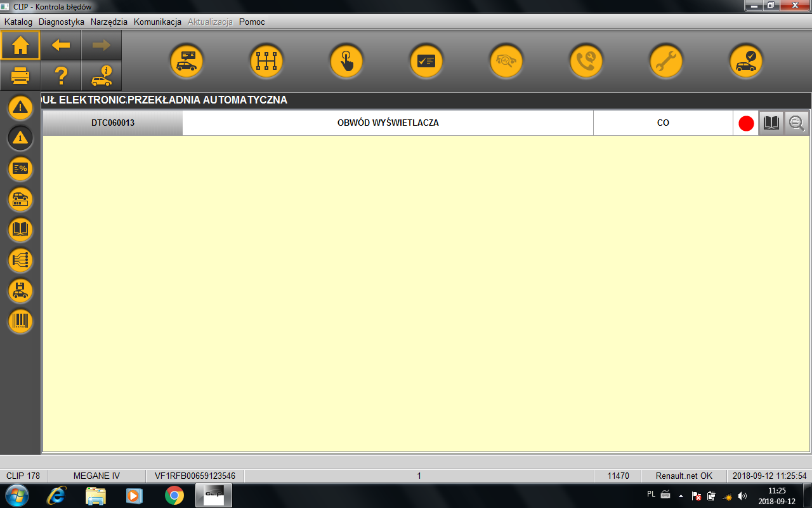The width and height of the screenshot is (812, 508).
Task: Open the checklist screen icon in toolbar
Action: 426,62
